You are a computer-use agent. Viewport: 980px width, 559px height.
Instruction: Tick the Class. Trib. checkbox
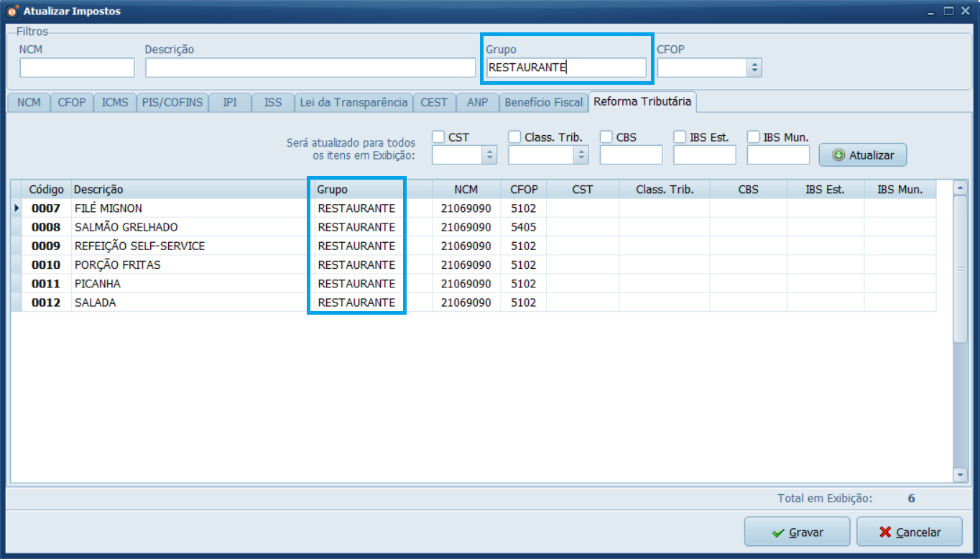coord(514,137)
